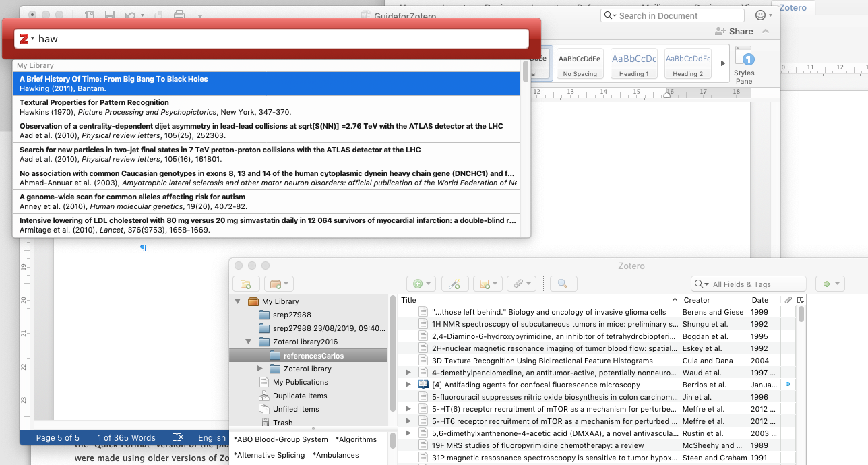Viewport: 868px width, 465px height.
Task: Open green plus New Item dropdown
Action: coord(421,284)
